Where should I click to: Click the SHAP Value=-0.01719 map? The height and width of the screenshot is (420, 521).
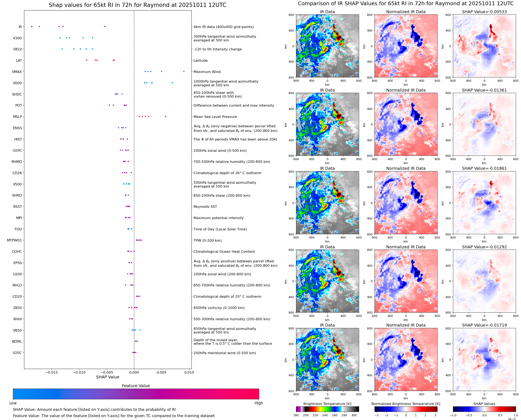point(484,360)
